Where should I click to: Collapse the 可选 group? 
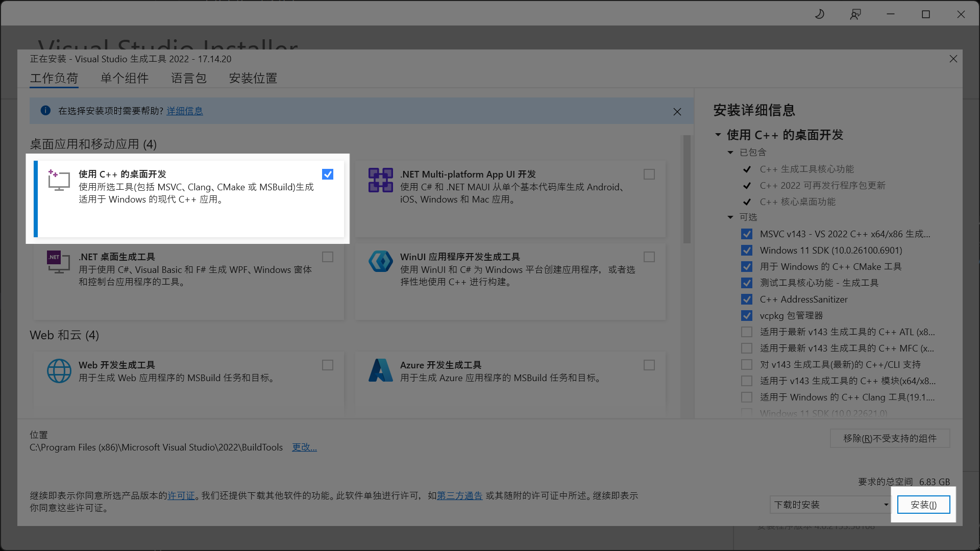[x=730, y=217]
